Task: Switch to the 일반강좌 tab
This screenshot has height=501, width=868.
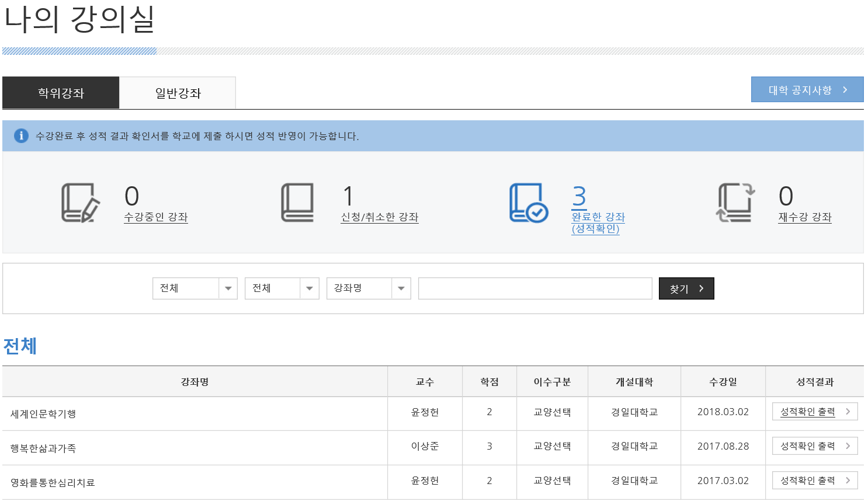Action: coord(178,93)
